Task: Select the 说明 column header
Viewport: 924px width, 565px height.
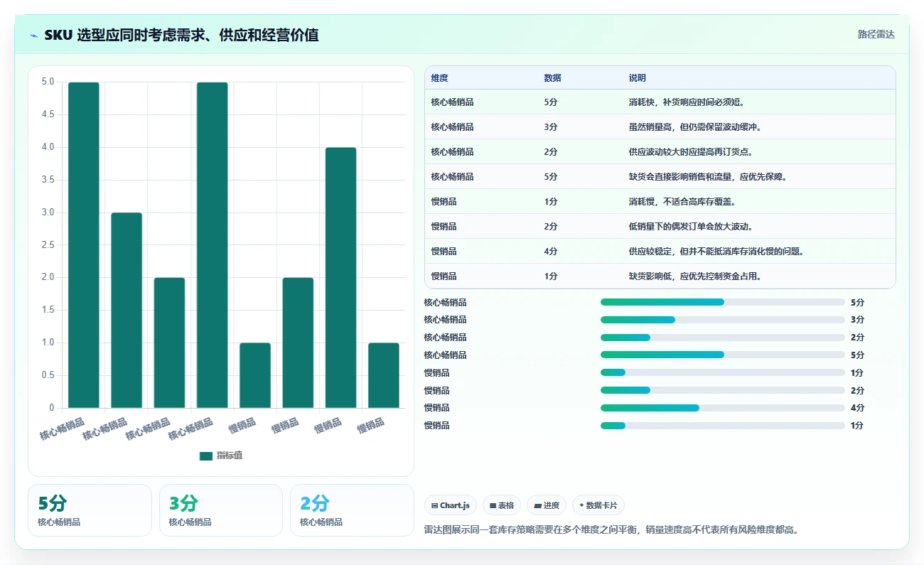Action: coord(638,78)
